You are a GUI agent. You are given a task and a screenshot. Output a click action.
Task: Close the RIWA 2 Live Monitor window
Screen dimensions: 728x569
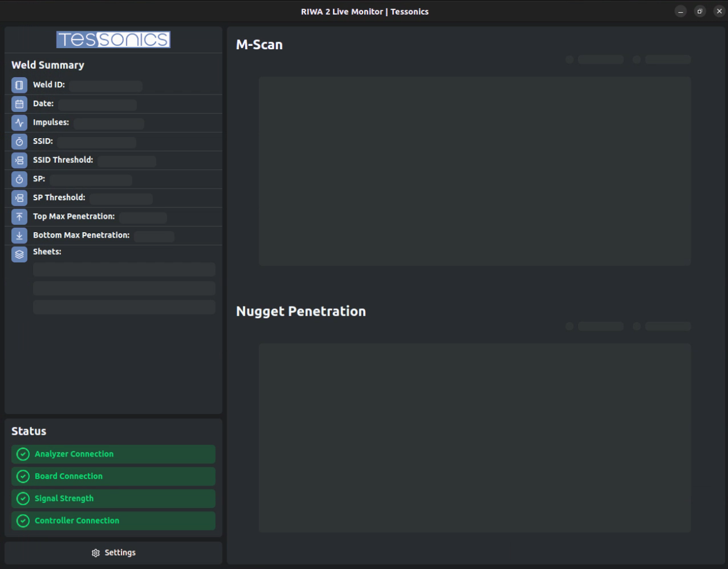click(719, 11)
